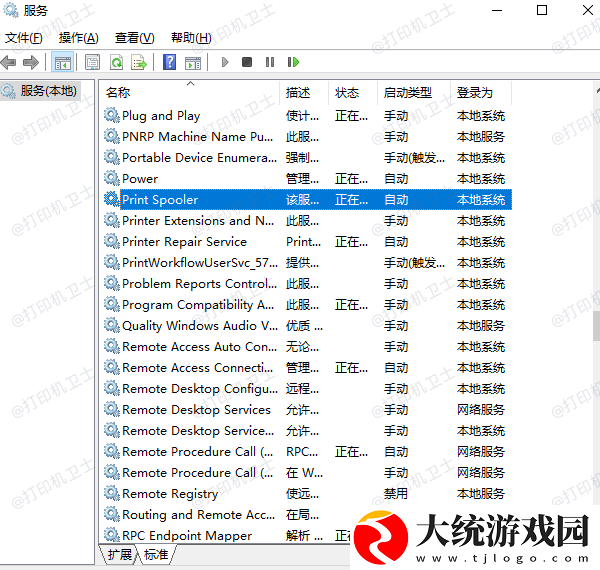Click the Pause Service icon
This screenshot has height=570, width=600.
[270, 62]
